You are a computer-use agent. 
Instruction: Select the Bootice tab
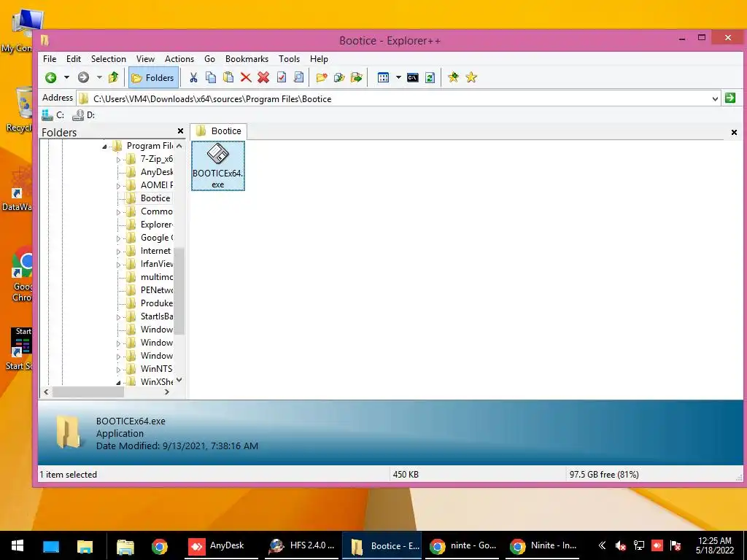(x=219, y=131)
